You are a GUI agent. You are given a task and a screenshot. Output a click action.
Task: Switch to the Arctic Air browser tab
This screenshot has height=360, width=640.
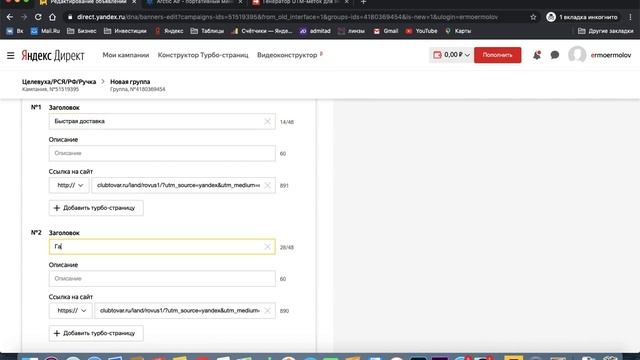194,2
